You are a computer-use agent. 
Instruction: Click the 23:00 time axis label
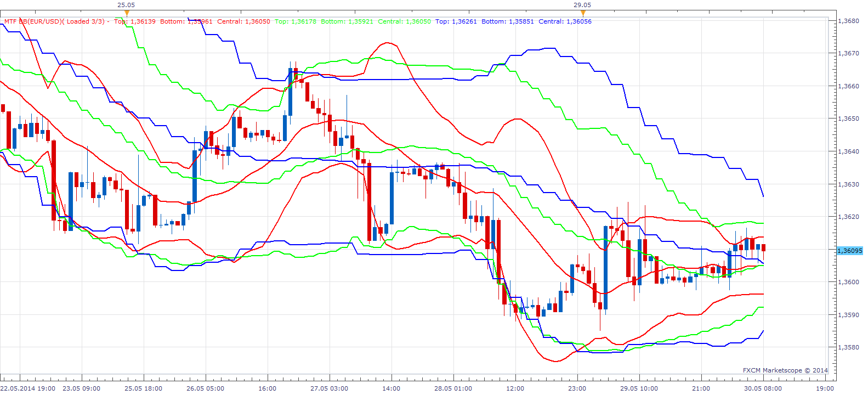tap(577, 388)
